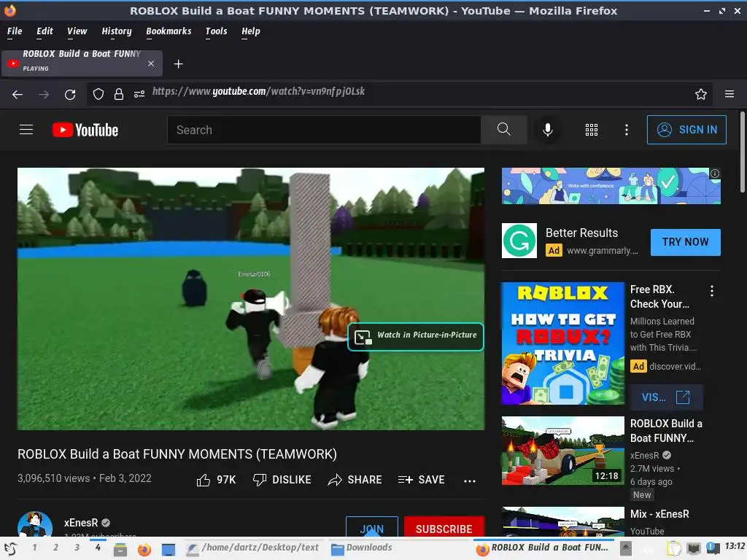Open the /home/dartz/Desktop/text taskbar entry
The image size is (747, 560).
[253, 548]
